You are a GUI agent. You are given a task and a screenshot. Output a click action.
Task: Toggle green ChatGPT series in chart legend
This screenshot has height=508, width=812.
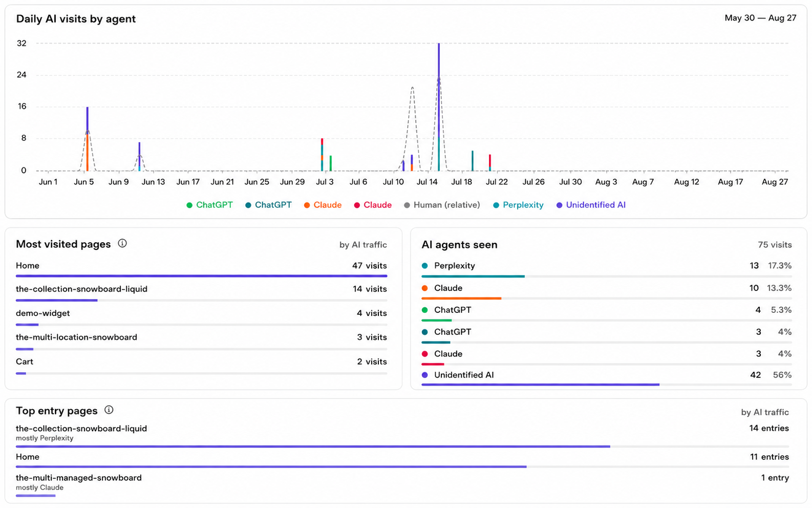(x=209, y=205)
